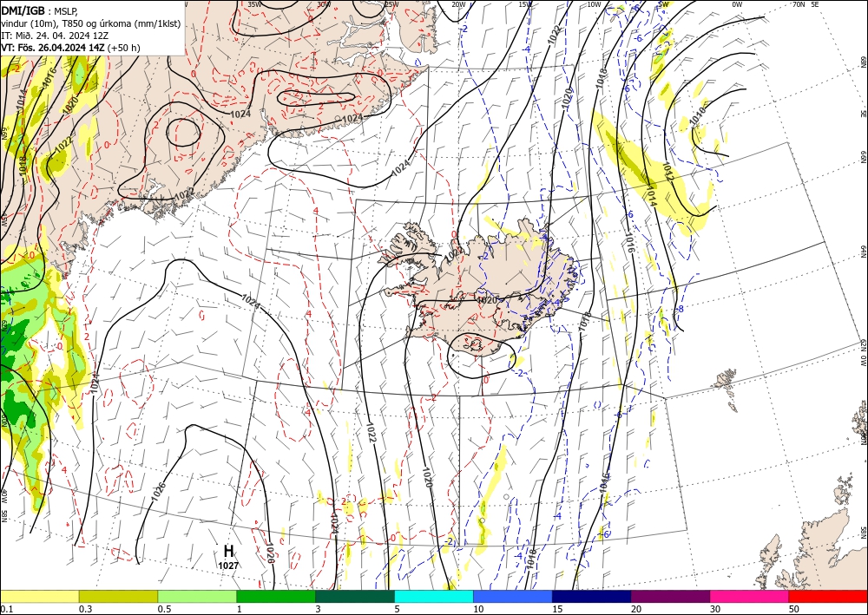Click the '-8' blue temperature contour label
This screenshot has width=868, height=615.
(x=680, y=309)
